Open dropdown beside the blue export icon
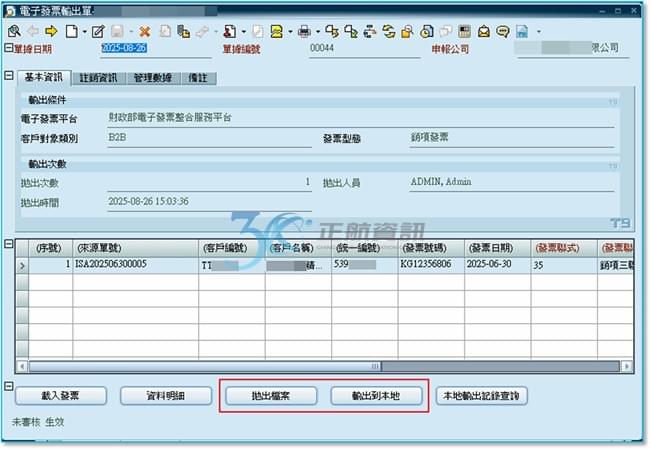This screenshot has width=650, height=449. pos(538,32)
